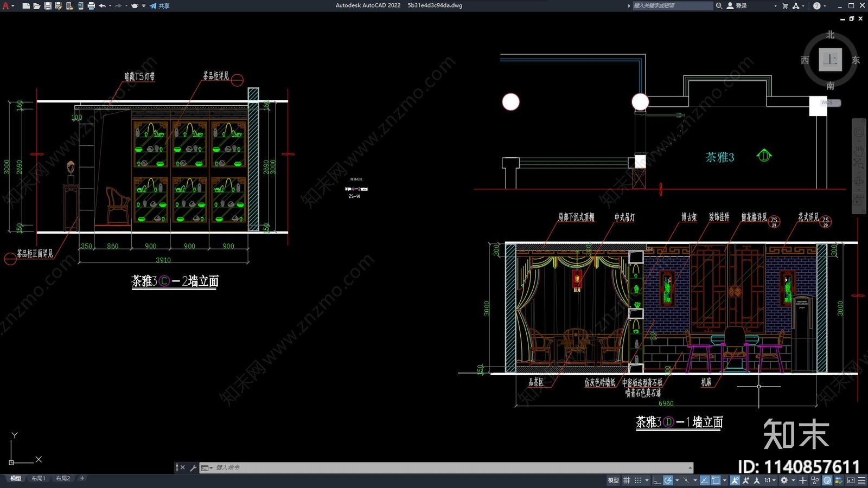This screenshot has height=488, width=868.
Task: Open the WCS coordinate system dropdown
Action: point(830,102)
